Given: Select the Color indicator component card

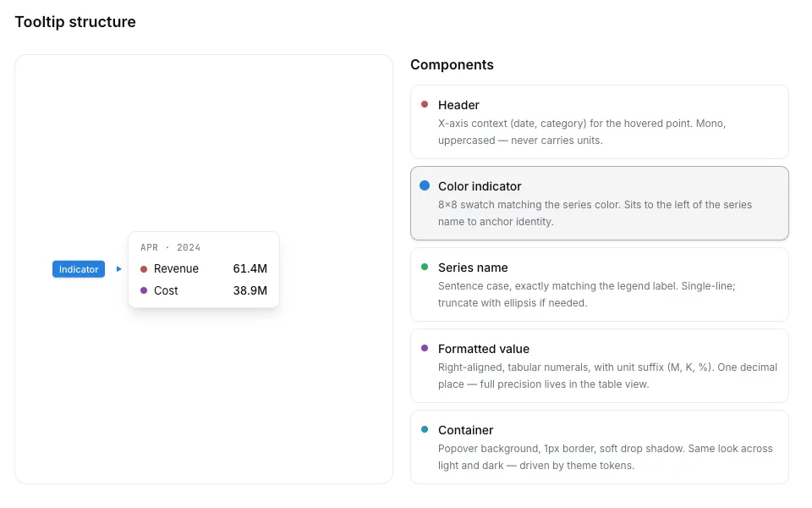Looking at the screenshot, I should point(599,203).
